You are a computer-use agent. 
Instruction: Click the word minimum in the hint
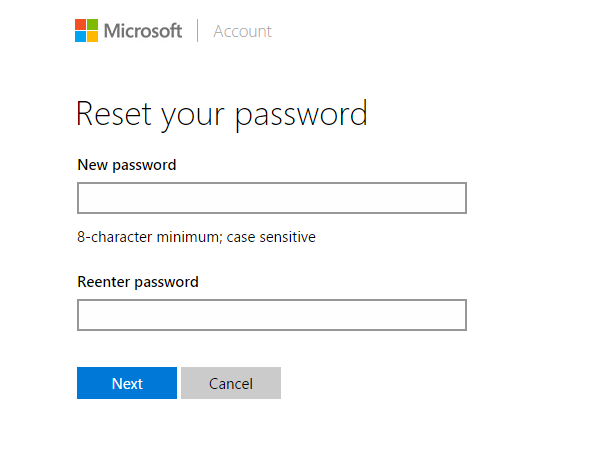[x=189, y=237]
